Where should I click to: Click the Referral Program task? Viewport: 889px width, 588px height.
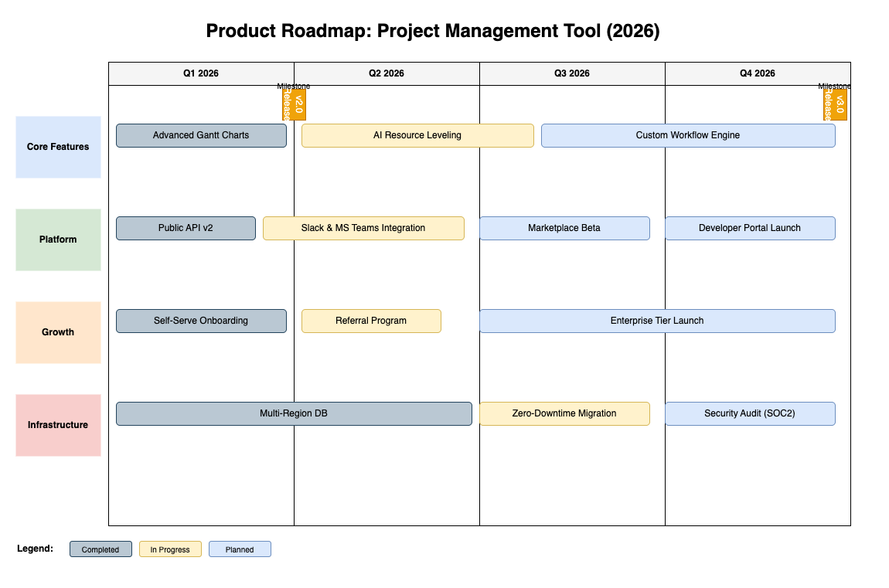(x=371, y=321)
